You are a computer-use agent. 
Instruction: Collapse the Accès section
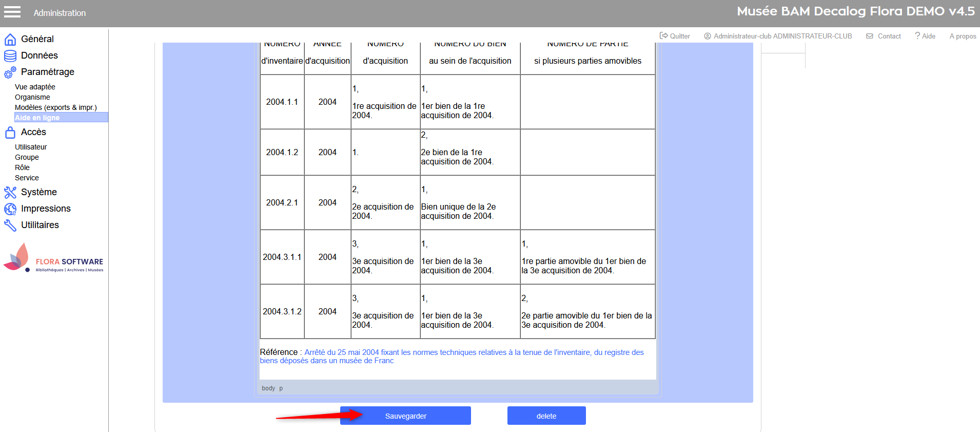coord(33,132)
